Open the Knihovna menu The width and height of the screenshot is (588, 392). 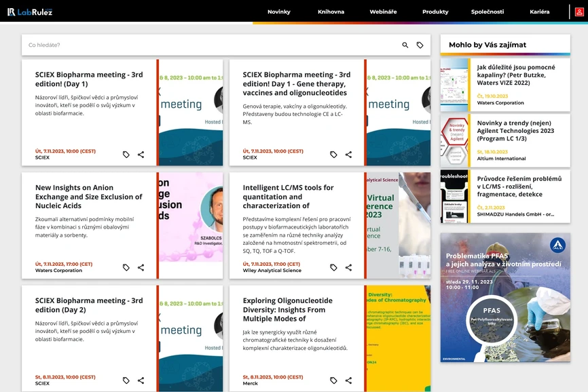pyautogui.click(x=331, y=12)
